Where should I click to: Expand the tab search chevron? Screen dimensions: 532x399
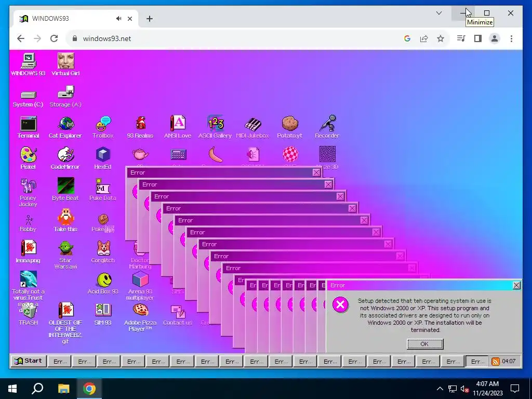point(438,13)
